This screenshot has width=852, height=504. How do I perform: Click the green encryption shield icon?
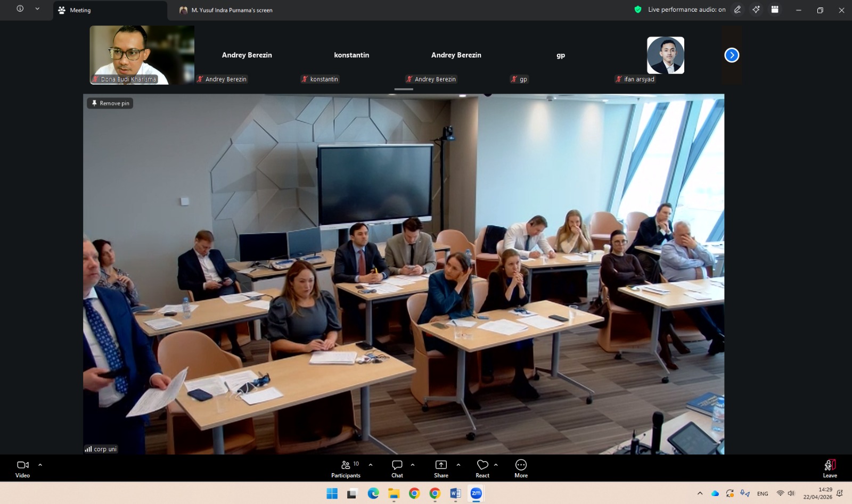[638, 10]
